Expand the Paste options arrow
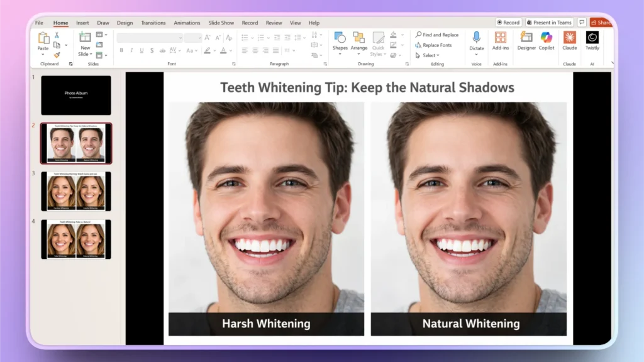 click(43, 54)
